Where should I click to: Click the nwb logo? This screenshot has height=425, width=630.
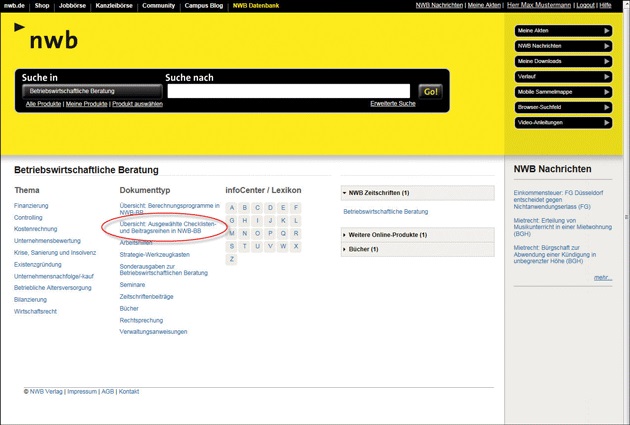click(x=46, y=38)
